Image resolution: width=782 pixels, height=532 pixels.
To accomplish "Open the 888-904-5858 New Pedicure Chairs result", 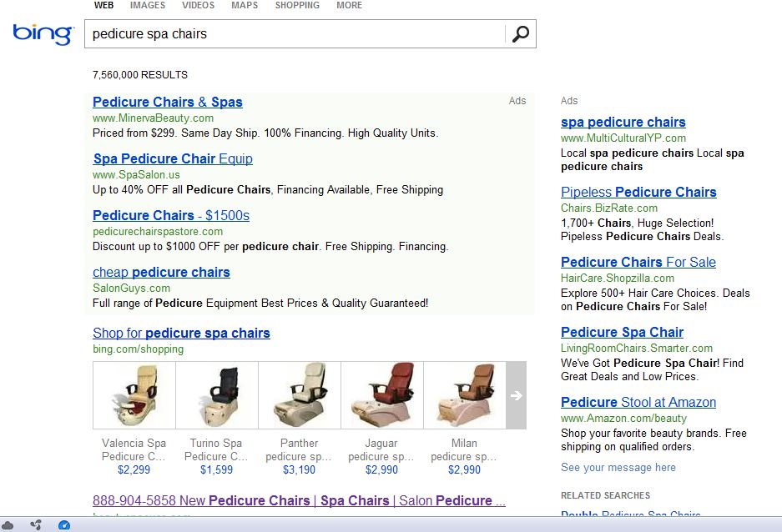I will pyautogui.click(x=300, y=500).
